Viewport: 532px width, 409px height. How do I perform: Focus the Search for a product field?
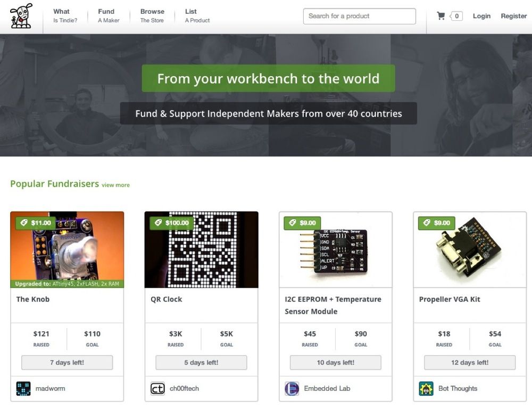click(359, 17)
